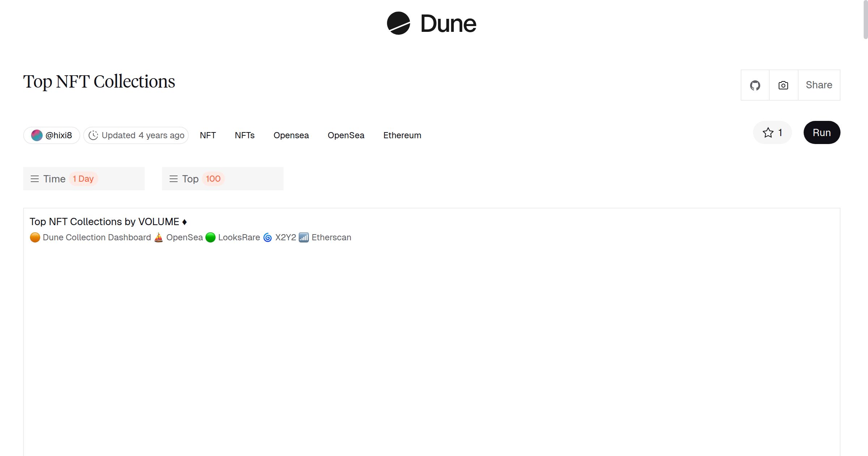Click the camera screenshot icon
The image size is (868, 456).
tap(783, 85)
